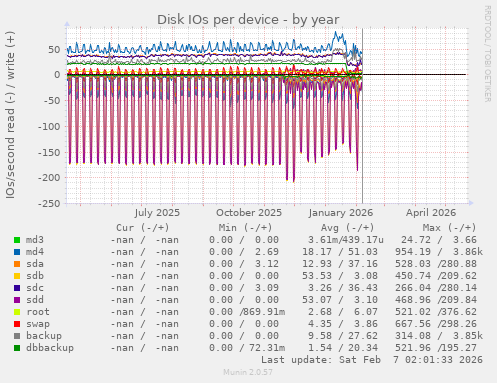Viewport: 497px width, 383px height.
Task: Click md3 max value '24.72 / 3.66'
Action: pyautogui.click(x=439, y=240)
